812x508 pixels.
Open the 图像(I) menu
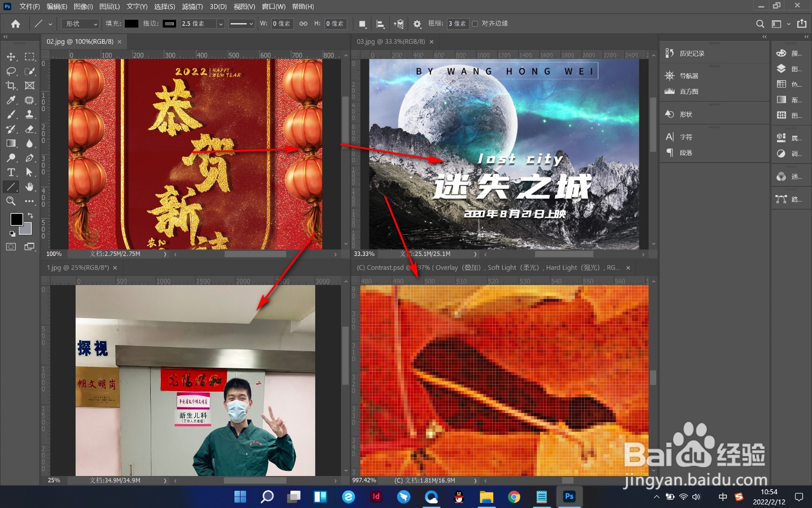pos(83,7)
